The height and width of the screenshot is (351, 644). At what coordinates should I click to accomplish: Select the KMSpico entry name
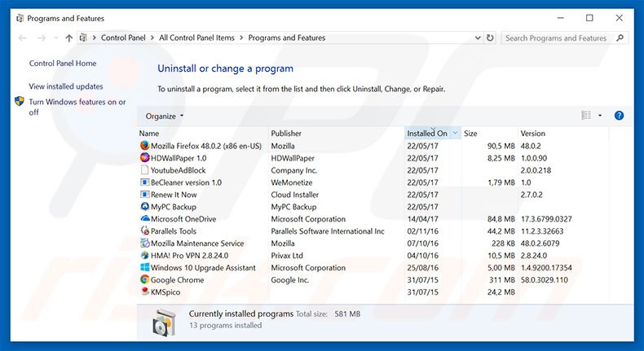[165, 292]
